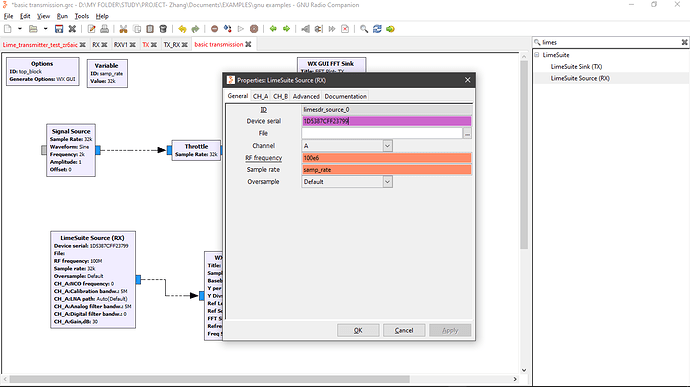The image size is (690, 387).
Task: Open the Tools menu
Action: click(x=81, y=16)
